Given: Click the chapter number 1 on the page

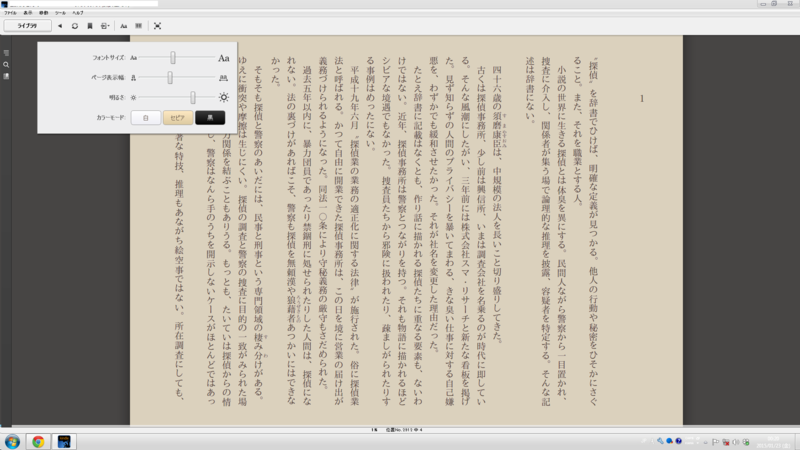Looking at the screenshot, I should click(x=642, y=99).
